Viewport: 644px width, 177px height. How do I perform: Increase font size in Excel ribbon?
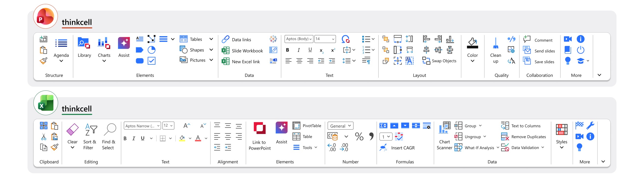(187, 125)
